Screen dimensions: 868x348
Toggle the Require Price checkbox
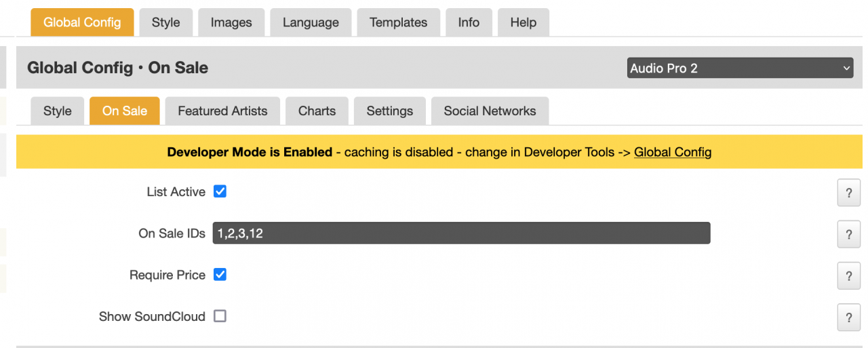[x=220, y=275]
